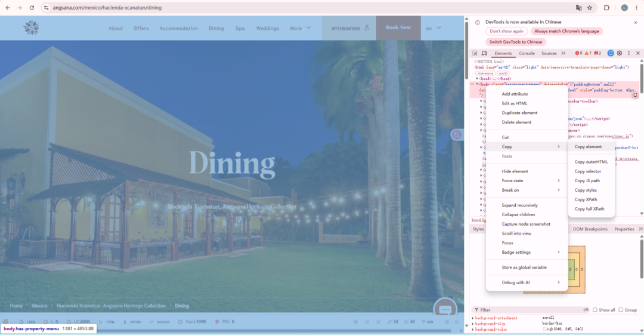The height and width of the screenshot is (335, 644).
Task: Expand the More menu in site navigation
Action: click(300, 28)
